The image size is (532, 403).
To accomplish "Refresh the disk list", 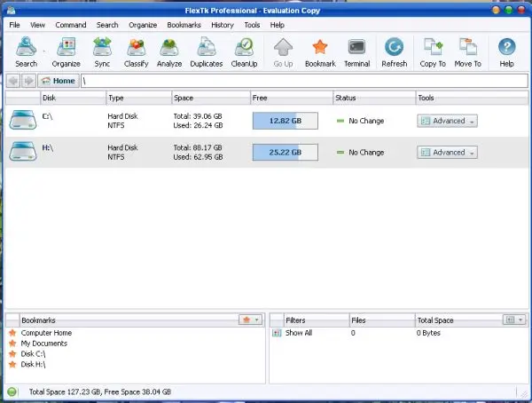I will [x=394, y=52].
